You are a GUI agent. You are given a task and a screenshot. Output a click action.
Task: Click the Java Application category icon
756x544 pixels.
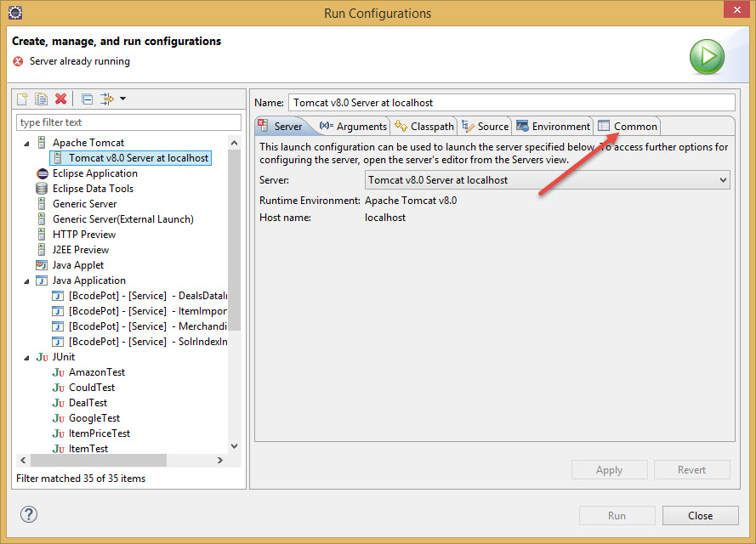pyautogui.click(x=42, y=280)
